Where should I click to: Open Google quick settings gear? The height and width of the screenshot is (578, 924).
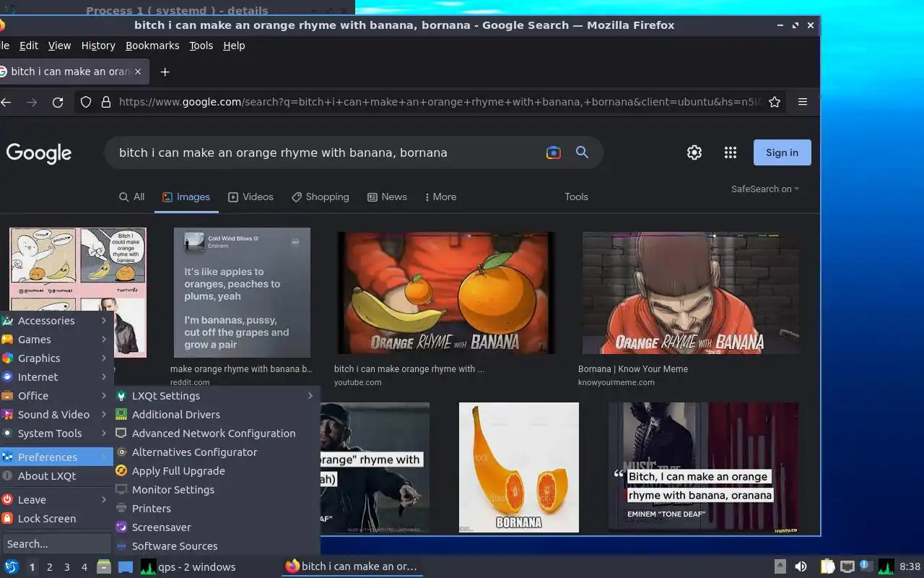[x=694, y=152]
